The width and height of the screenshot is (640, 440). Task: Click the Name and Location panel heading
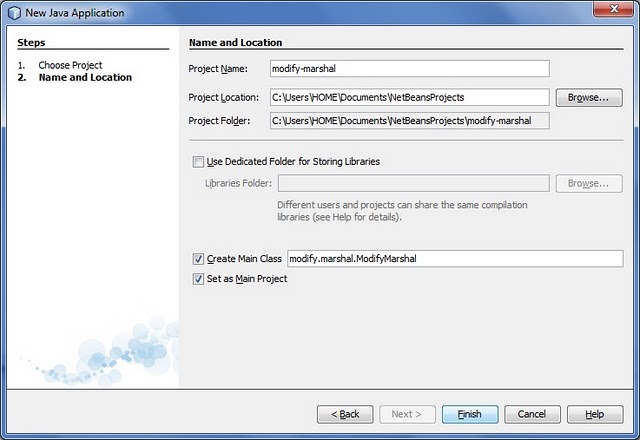236,42
